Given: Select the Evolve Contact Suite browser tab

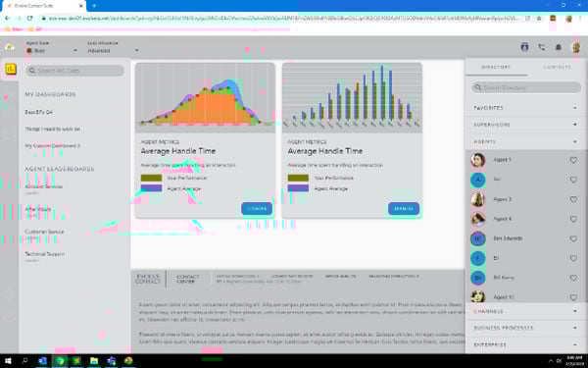Looking at the screenshot, I should (x=43, y=6).
